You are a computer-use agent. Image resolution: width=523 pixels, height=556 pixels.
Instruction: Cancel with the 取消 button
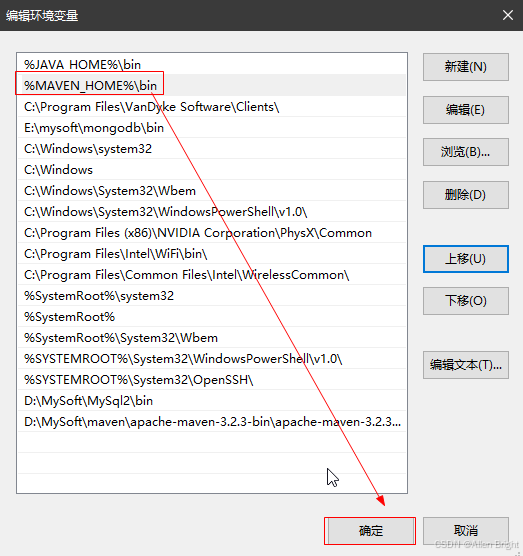click(x=466, y=531)
